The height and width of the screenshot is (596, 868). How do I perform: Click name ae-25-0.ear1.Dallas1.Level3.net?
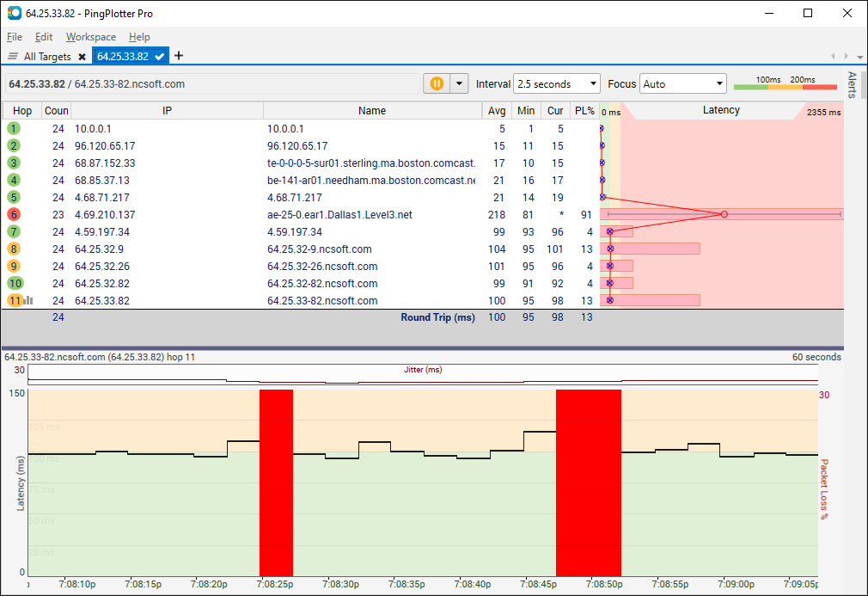coord(339,215)
